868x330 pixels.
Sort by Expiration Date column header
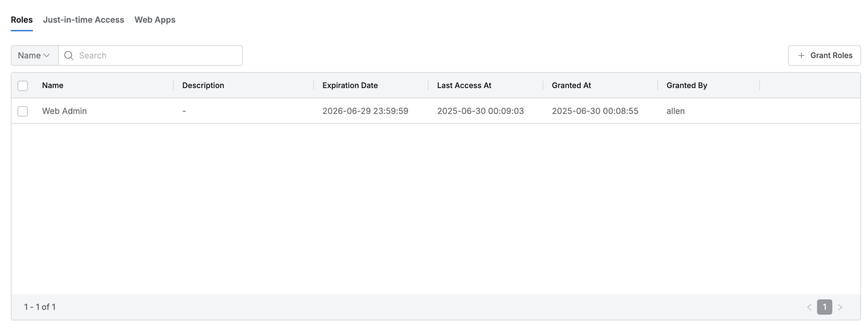click(x=350, y=86)
